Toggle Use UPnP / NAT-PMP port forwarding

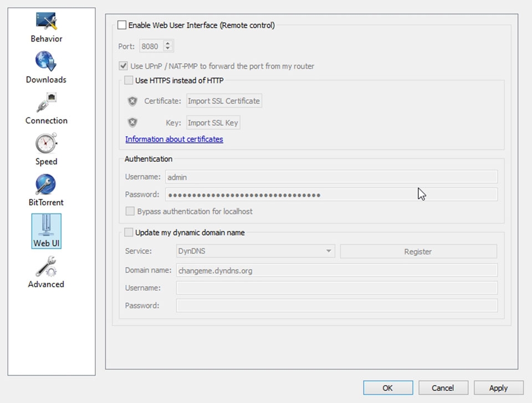click(123, 66)
